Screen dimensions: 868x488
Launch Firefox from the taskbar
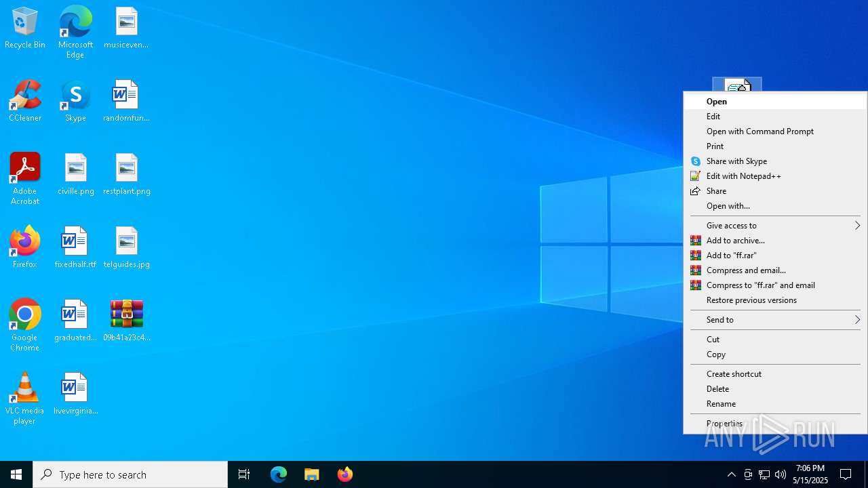345,474
